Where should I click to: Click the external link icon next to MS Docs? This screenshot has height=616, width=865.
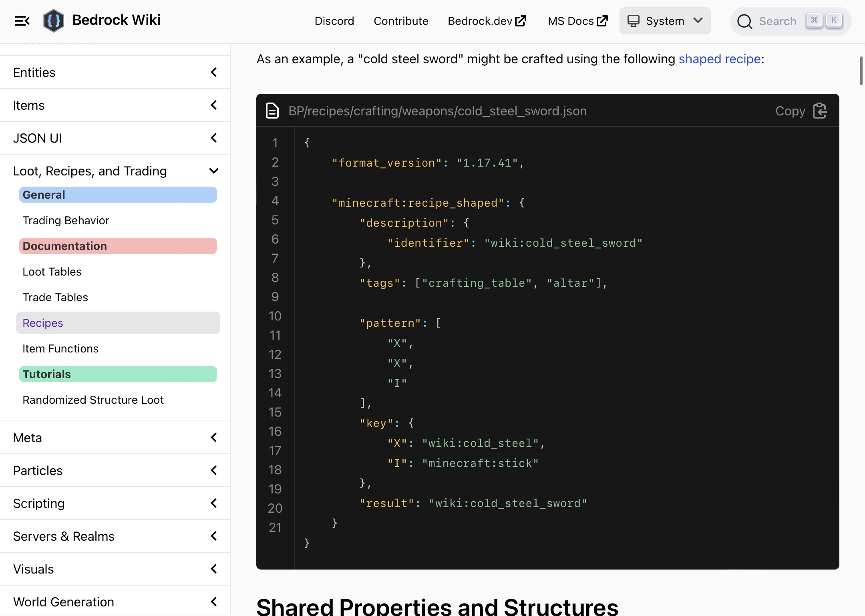pyautogui.click(x=602, y=21)
